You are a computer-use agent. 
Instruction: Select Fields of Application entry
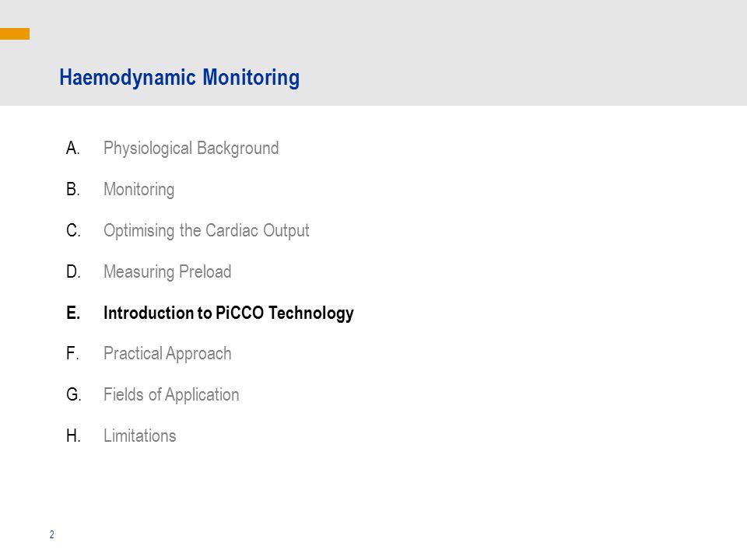coord(171,395)
